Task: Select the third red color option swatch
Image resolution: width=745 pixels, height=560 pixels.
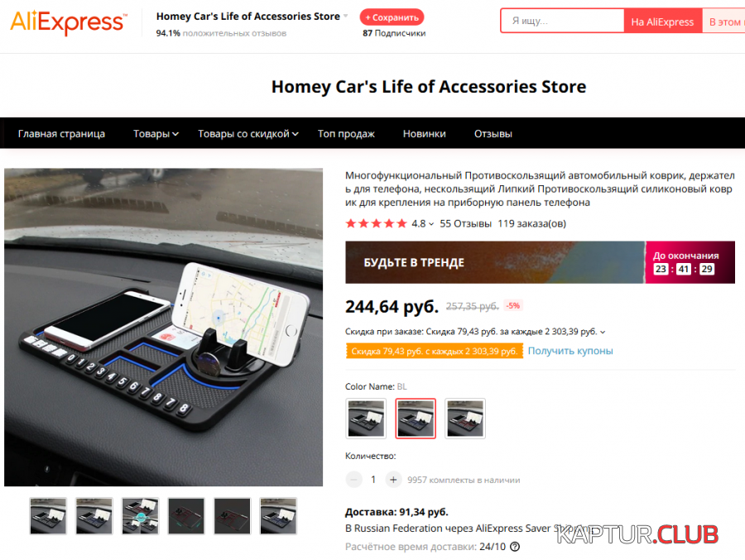Action: click(465, 419)
